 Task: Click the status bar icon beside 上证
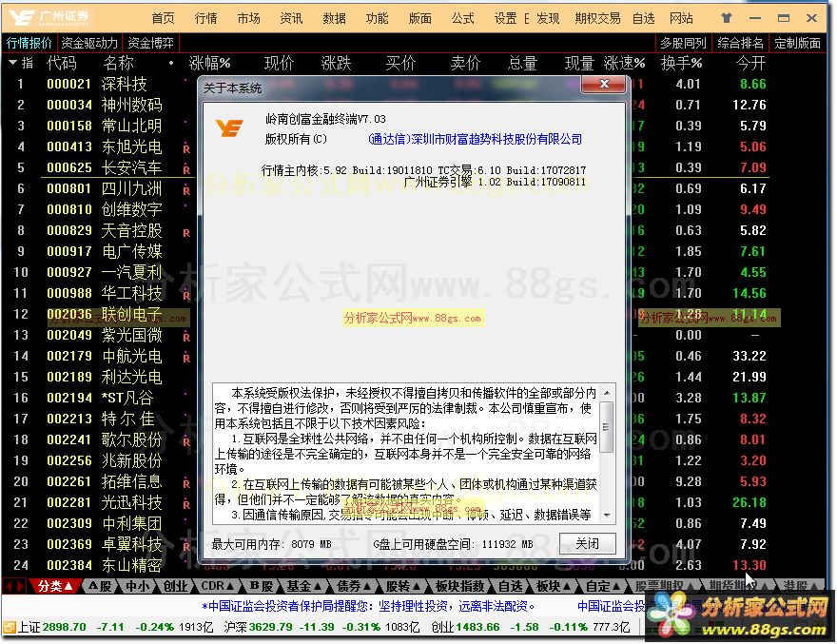[10, 627]
